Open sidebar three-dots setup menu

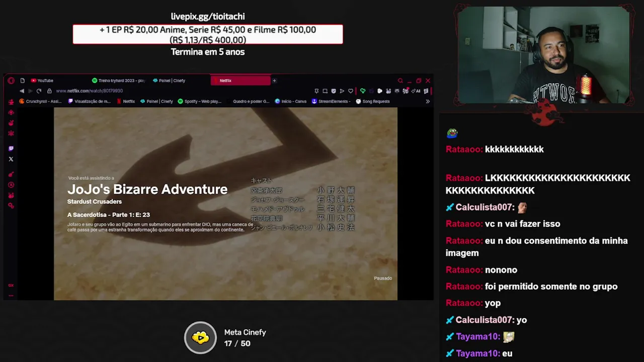point(11,296)
